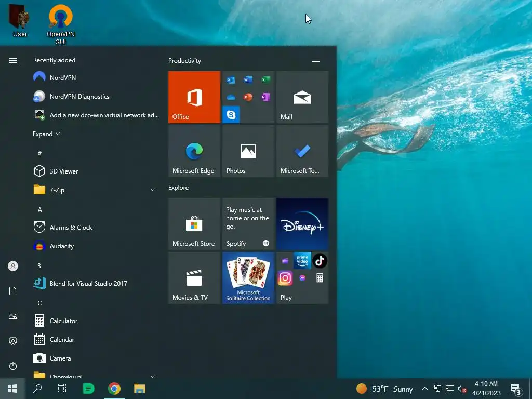532x399 pixels.
Task: Open Pictures from Start sidebar
Action: tap(13, 316)
